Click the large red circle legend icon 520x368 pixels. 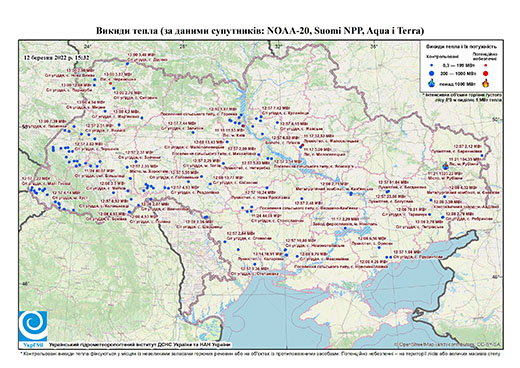486,73
